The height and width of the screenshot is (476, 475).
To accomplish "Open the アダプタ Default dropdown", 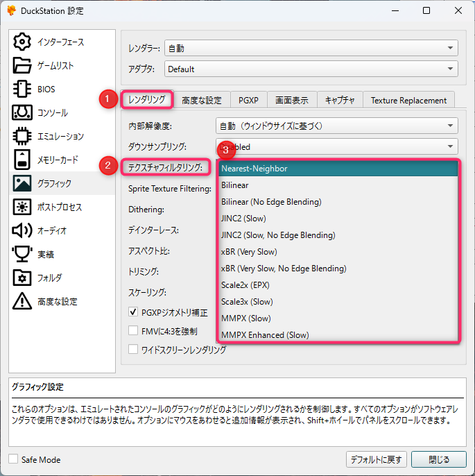I will [311, 69].
